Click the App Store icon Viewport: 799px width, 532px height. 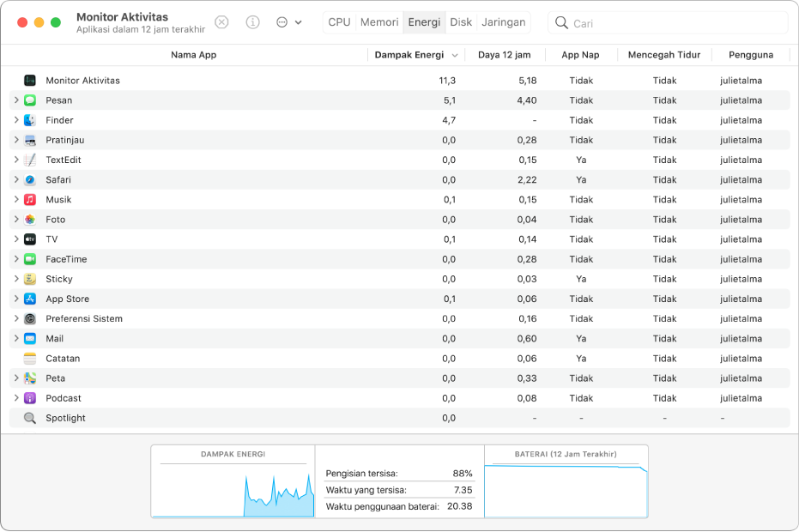tap(30, 299)
